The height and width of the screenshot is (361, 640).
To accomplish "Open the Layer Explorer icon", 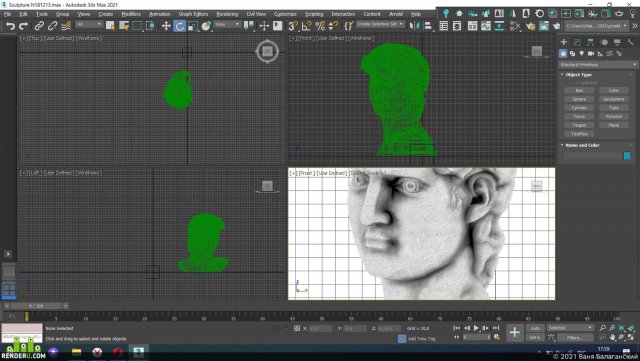I will [457, 26].
